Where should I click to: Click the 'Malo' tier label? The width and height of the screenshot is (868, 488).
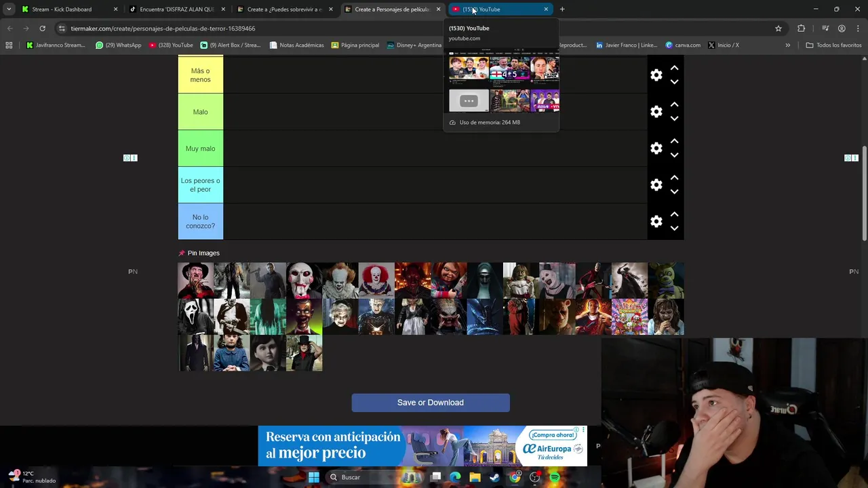coord(200,112)
